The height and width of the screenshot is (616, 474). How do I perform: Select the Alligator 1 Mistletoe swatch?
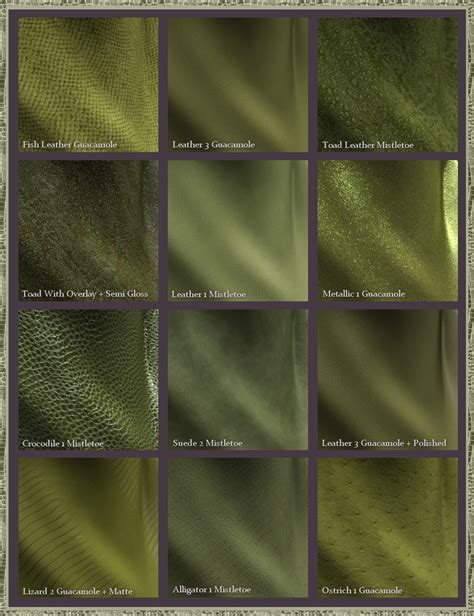(x=238, y=528)
